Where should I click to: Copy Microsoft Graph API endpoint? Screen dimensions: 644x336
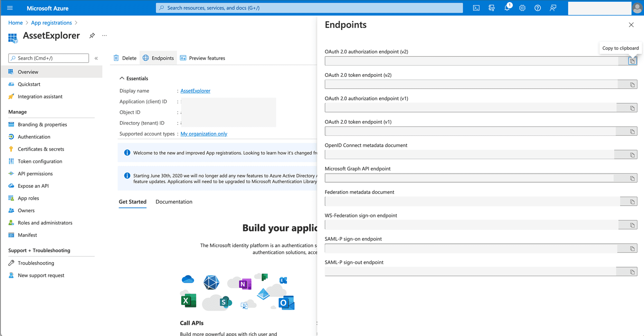(632, 178)
